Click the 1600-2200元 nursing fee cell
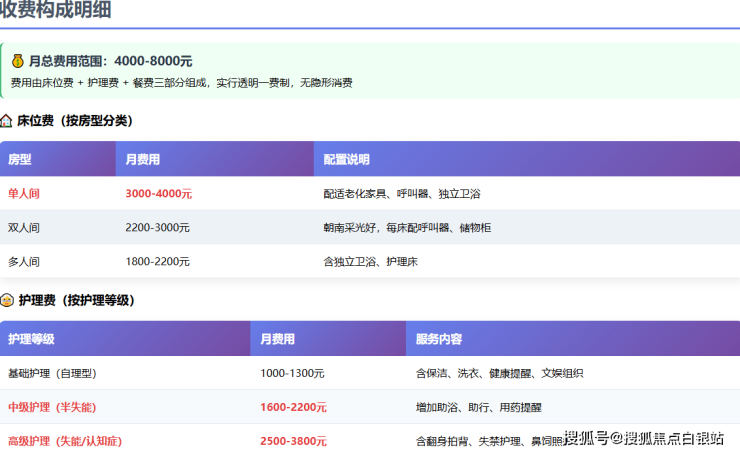Screen dimensions: 740x454 point(293,407)
